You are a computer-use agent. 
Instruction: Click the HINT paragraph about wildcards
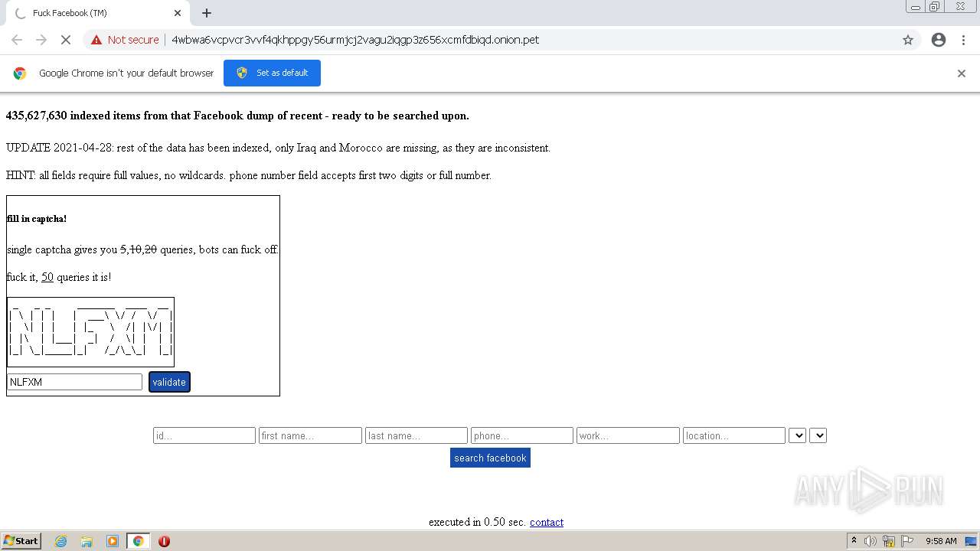pyautogui.click(x=249, y=175)
